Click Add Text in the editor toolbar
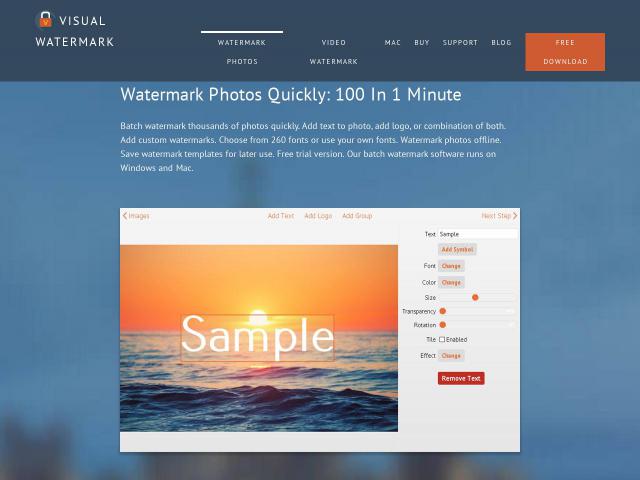The image size is (640, 480). coord(281,216)
